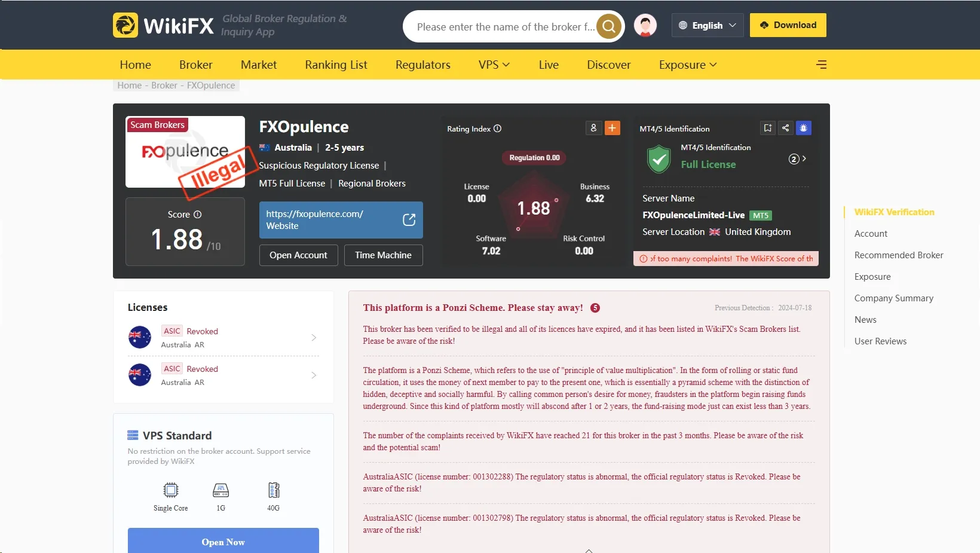980x553 pixels.
Task: Click the broker search input field
Action: click(506, 26)
